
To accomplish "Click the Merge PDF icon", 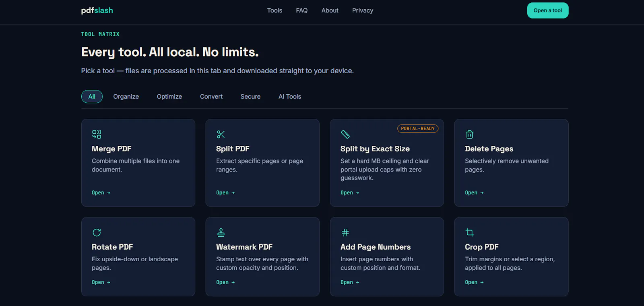I will (97, 134).
